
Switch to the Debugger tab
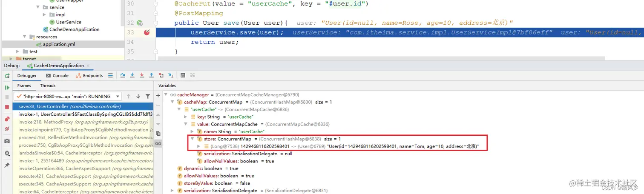26,75
